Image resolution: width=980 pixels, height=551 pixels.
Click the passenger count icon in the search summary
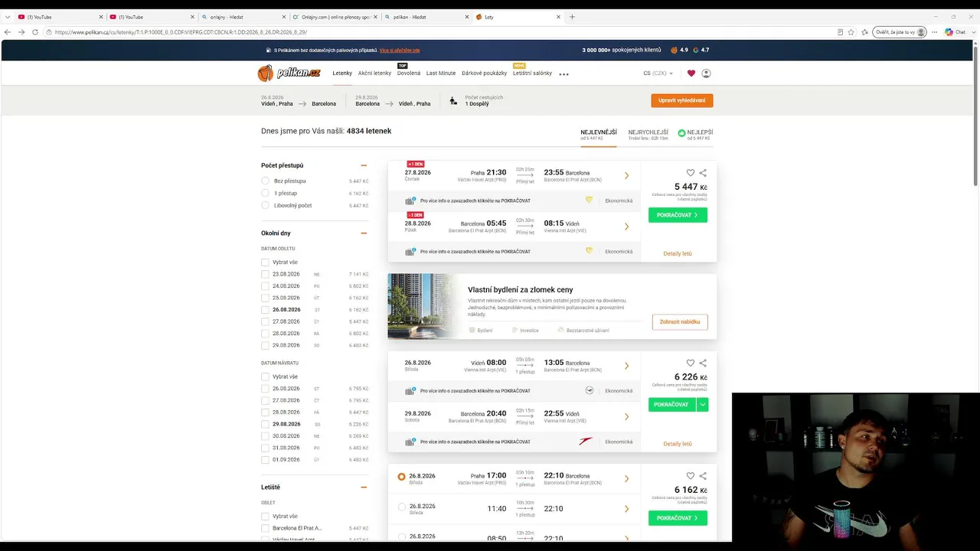coord(453,100)
